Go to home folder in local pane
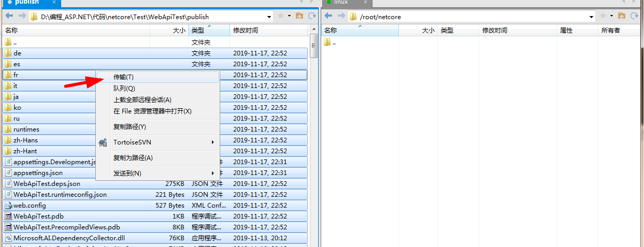Viewport: 644px width, 247px height. (299, 16)
